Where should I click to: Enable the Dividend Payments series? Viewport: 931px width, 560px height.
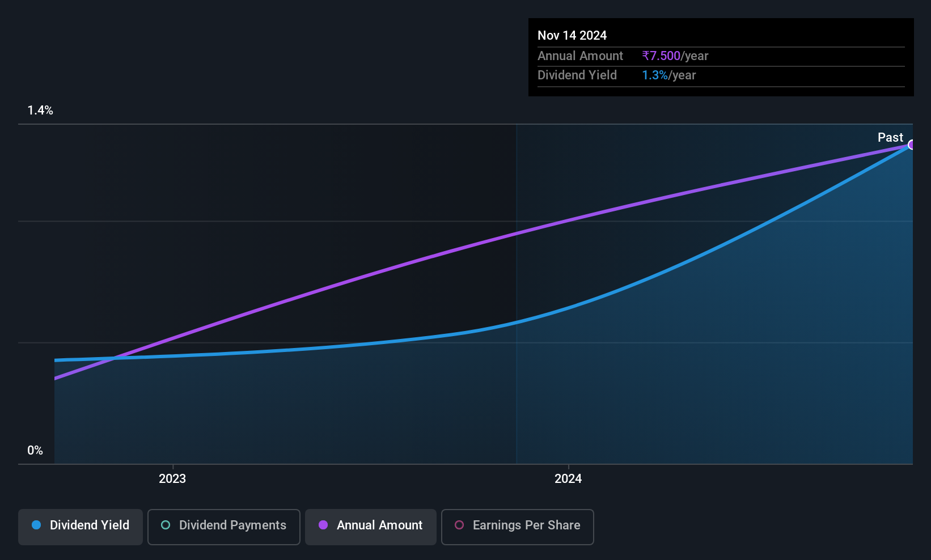click(224, 527)
